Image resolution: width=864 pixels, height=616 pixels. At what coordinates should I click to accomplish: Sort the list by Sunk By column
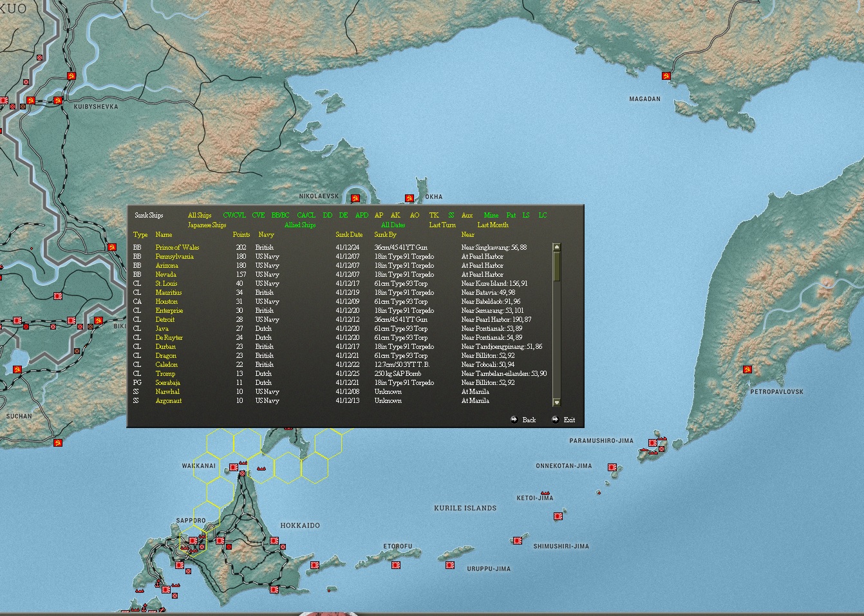coord(385,234)
